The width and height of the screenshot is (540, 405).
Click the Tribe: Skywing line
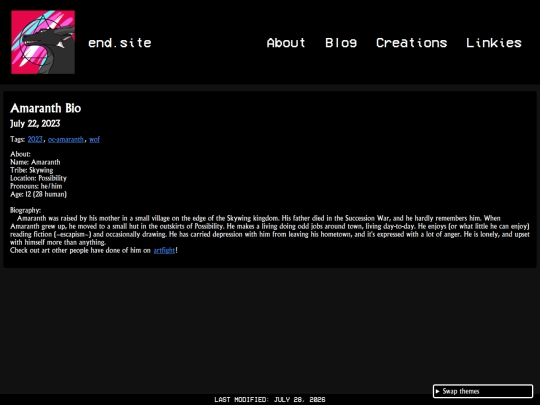[32, 170]
